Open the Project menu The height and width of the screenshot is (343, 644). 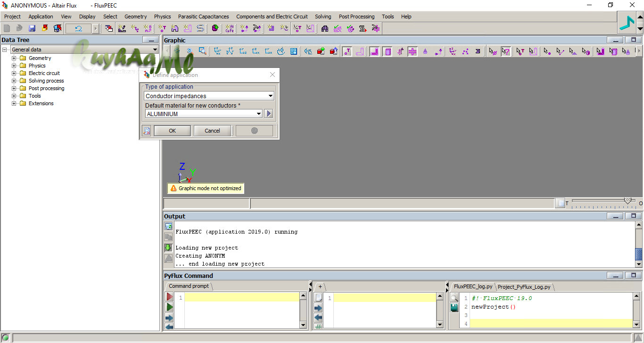tap(12, 17)
